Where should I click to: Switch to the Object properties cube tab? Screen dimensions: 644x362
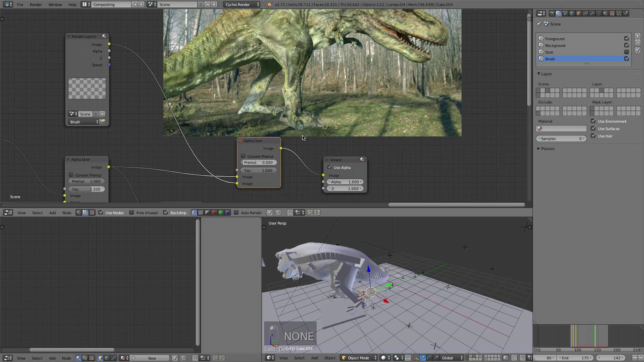[x=579, y=13]
